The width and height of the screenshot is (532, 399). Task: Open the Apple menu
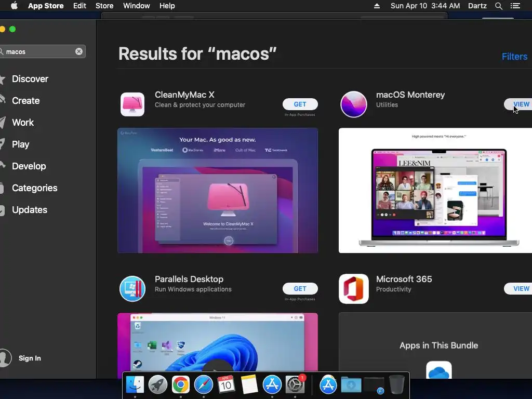(x=14, y=6)
